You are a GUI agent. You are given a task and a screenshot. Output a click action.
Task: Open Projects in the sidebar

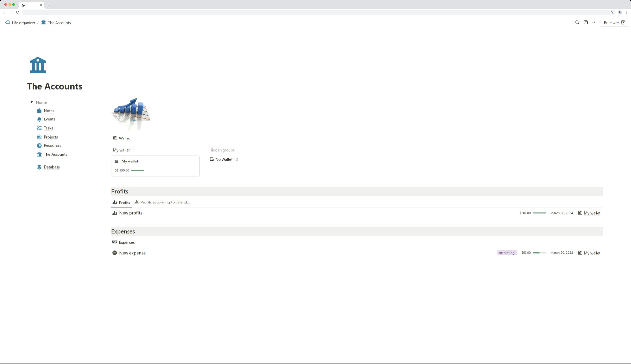click(50, 137)
